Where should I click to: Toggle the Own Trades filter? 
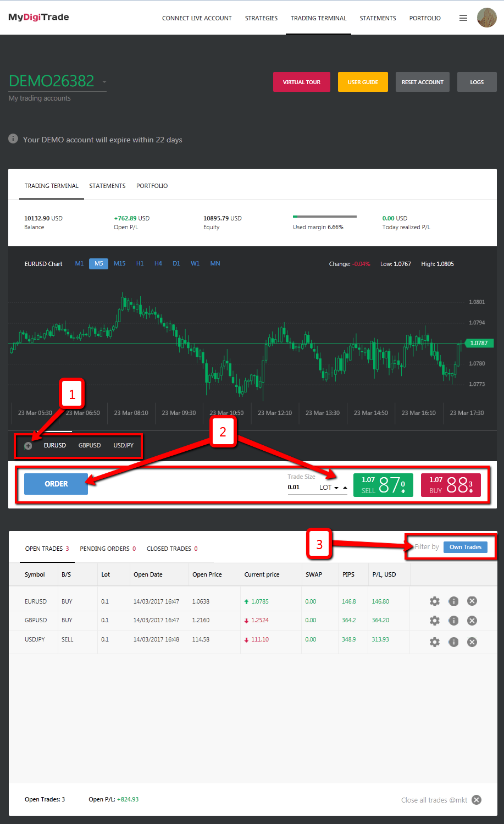[x=466, y=547]
